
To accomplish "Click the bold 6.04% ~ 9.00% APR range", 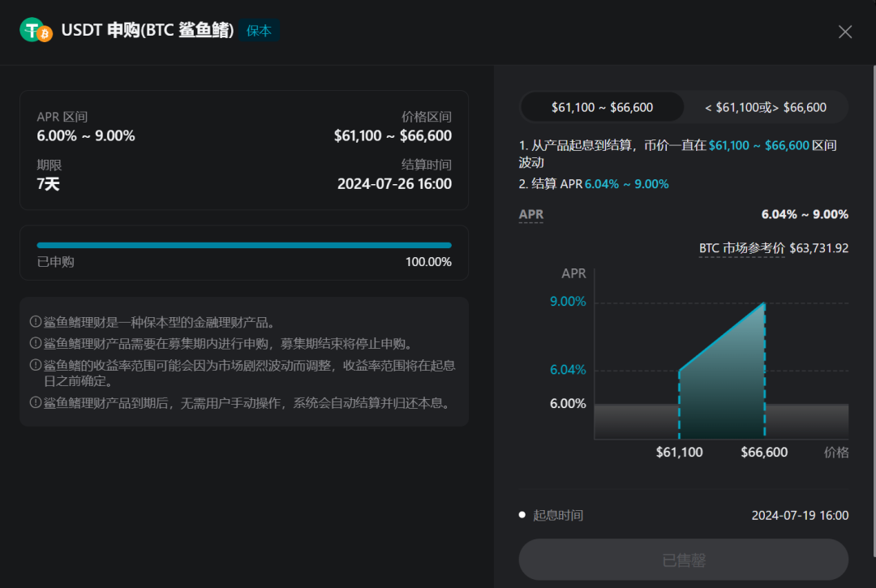I will click(x=805, y=214).
